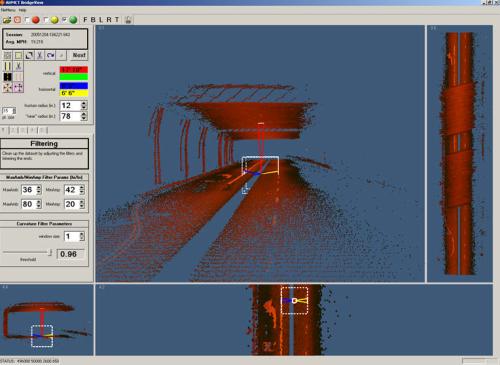Switch to Top view with T
This screenshot has width=500, height=365.
(x=117, y=20)
